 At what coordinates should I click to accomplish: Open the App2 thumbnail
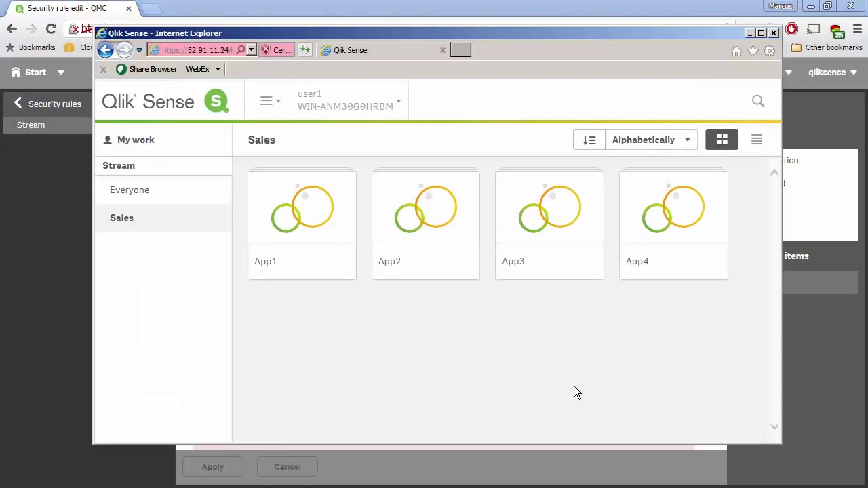(425, 225)
